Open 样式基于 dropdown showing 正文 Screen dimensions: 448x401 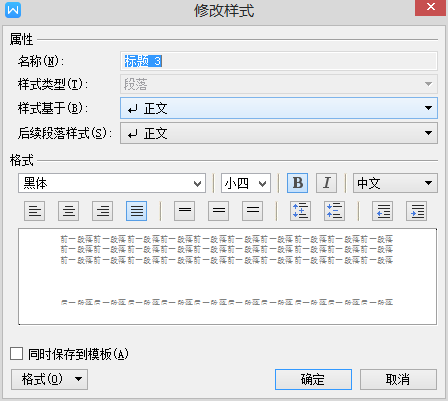(279, 108)
